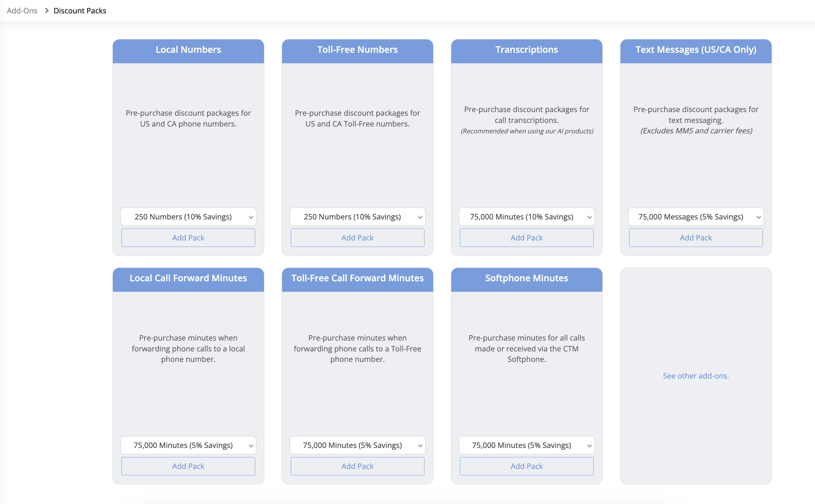Open the Local Numbers pack size dropdown
This screenshot has width=815, height=504.
188,217
